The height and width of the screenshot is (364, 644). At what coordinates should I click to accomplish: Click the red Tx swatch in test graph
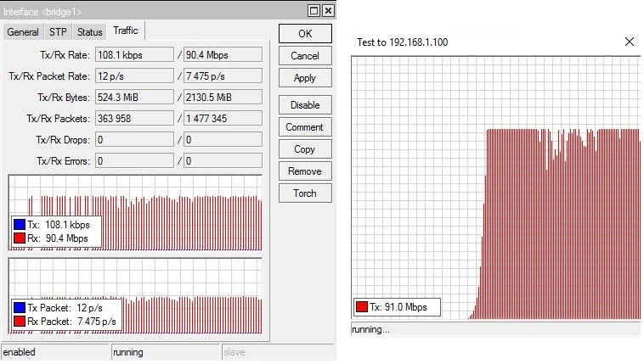362,307
